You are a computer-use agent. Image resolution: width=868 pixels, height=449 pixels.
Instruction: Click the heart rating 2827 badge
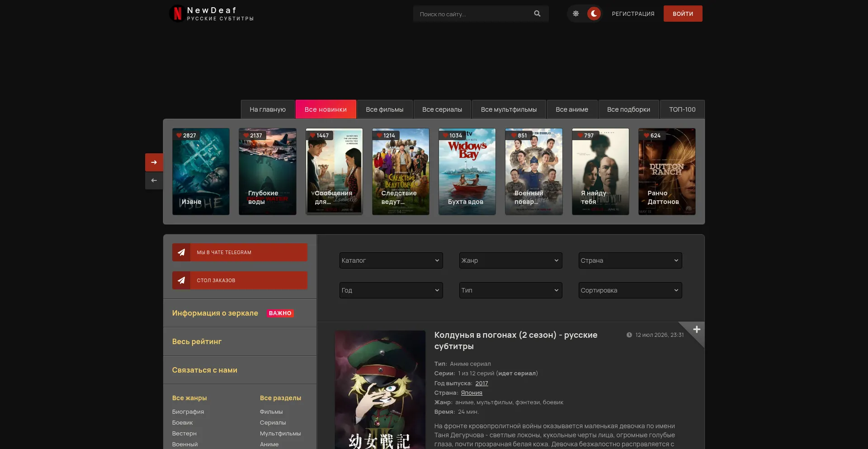pos(187,135)
